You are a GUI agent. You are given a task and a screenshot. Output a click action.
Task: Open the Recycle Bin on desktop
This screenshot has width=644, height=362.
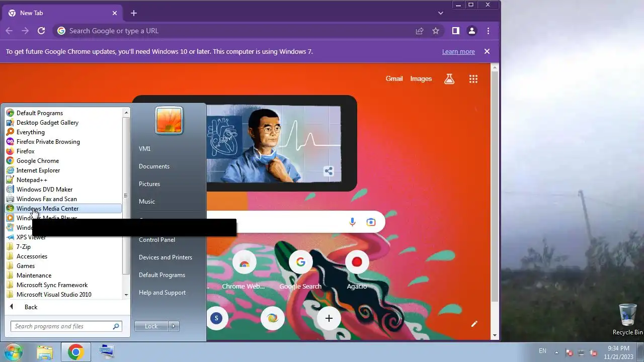tap(627, 320)
